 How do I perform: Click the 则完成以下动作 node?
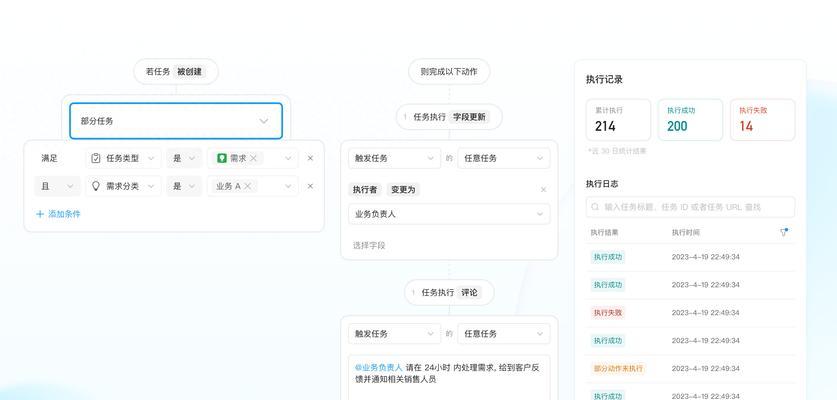point(449,72)
